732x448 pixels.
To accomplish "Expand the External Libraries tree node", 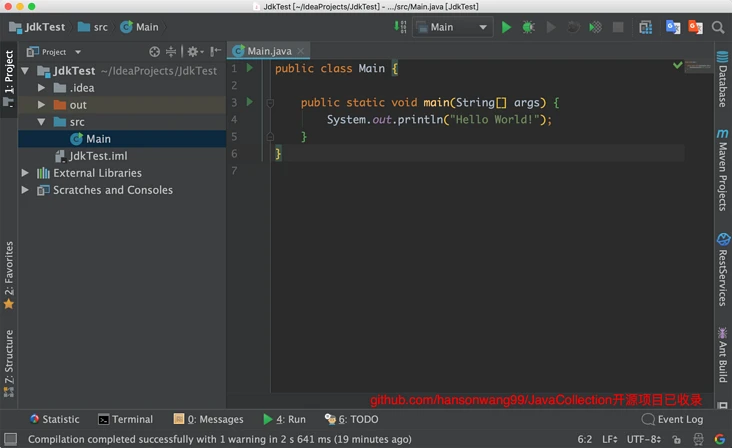I will [25, 173].
